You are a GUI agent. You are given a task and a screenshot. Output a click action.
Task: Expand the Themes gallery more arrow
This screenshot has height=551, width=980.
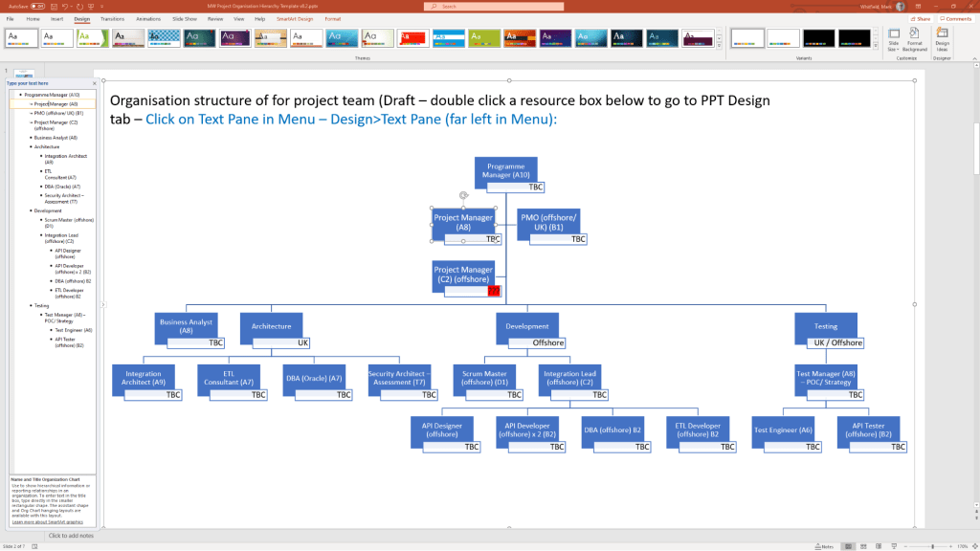[718, 45]
